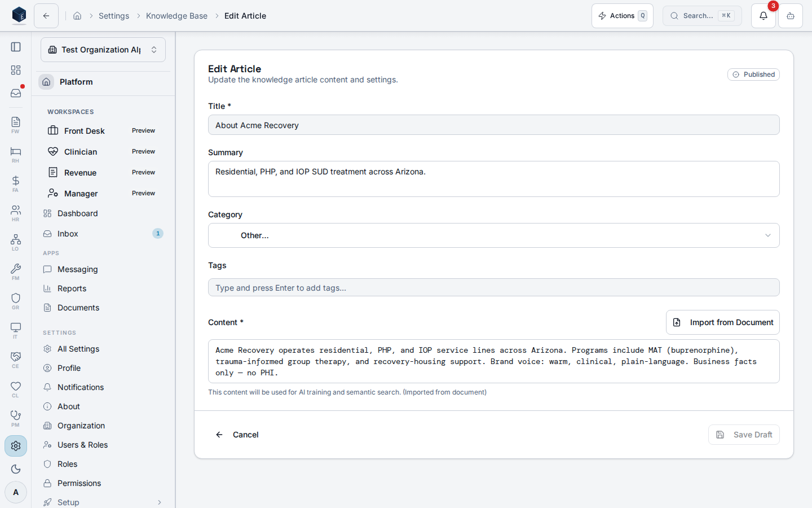Open Documents app

[103, 308]
